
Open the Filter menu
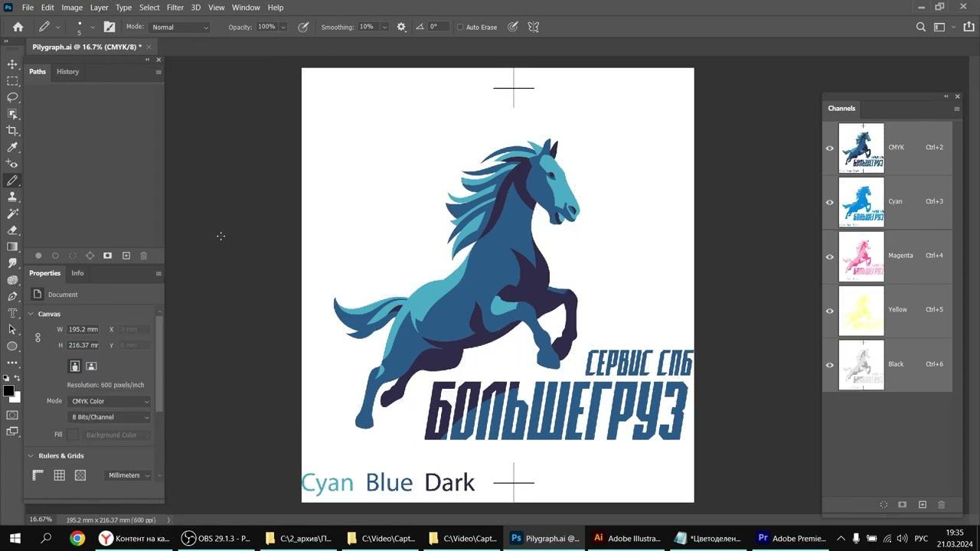click(x=175, y=8)
